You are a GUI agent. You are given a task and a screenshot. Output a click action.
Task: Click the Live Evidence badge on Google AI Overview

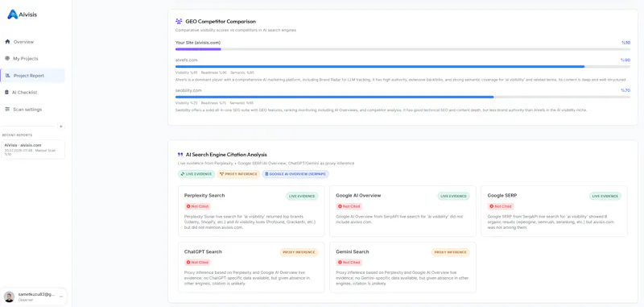453,196
